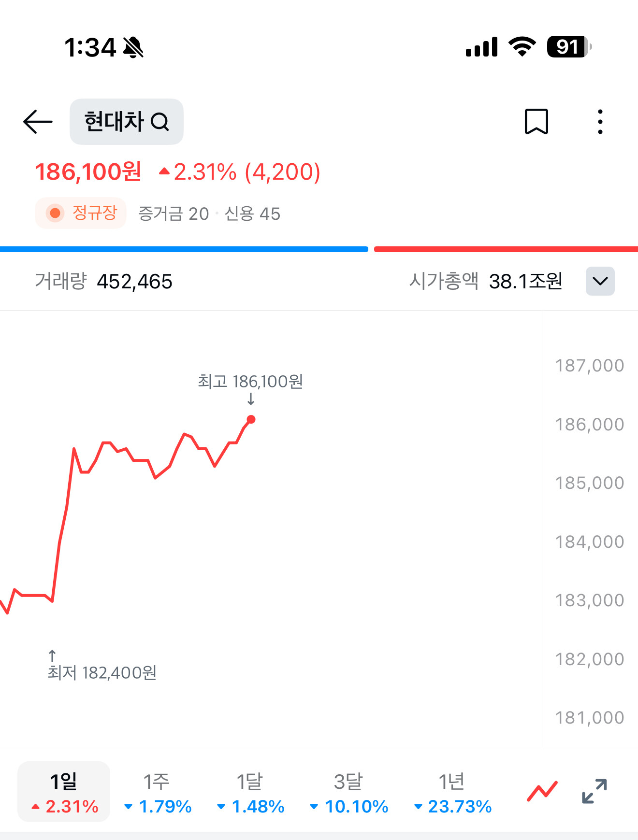This screenshot has height=840, width=638.
Task: Open the three-dot more options menu
Action: click(x=600, y=121)
